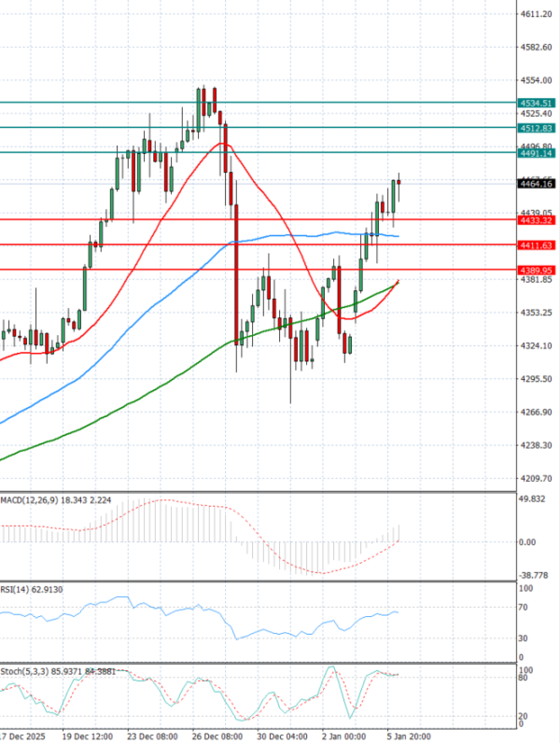Click the 17 Dec 2025 date label
The image size is (560, 743).
click(x=21, y=735)
